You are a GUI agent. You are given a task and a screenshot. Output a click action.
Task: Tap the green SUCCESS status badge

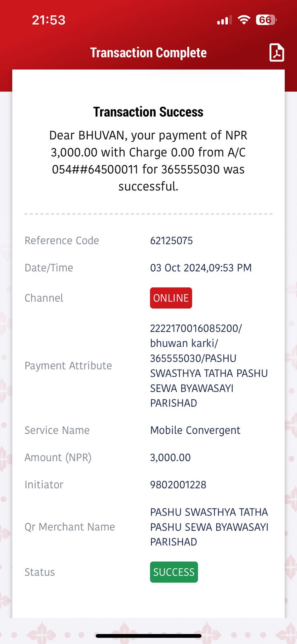(174, 572)
